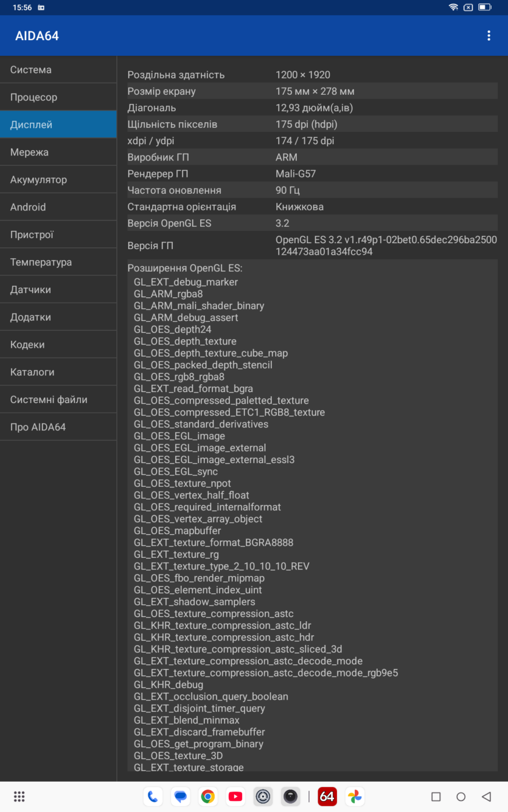Image resolution: width=508 pixels, height=812 pixels.
Task: Select the Акумулятор section
Action: pyautogui.click(x=58, y=180)
